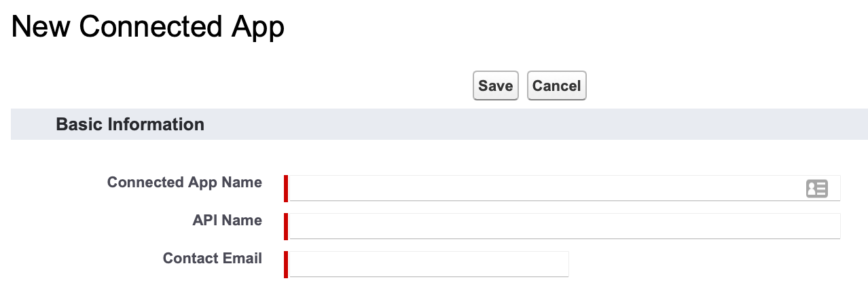Click red required bar beside Contact Email
The height and width of the screenshot is (285, 868).
tap(286, 264)
